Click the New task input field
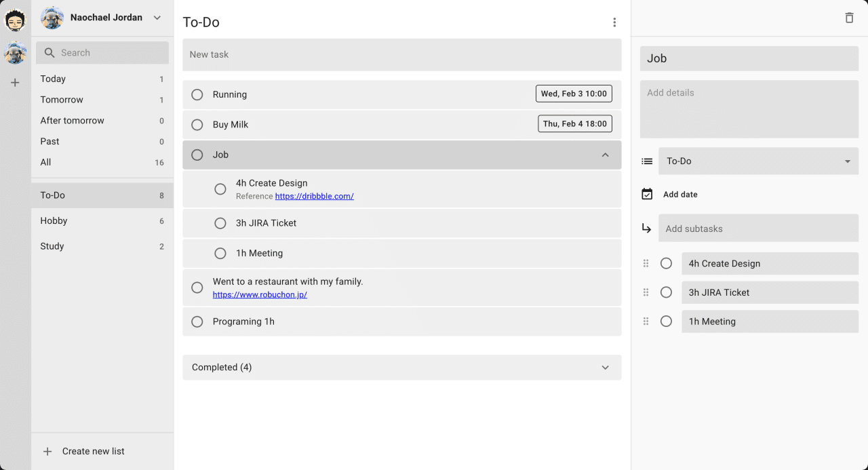 click(401, 54)
